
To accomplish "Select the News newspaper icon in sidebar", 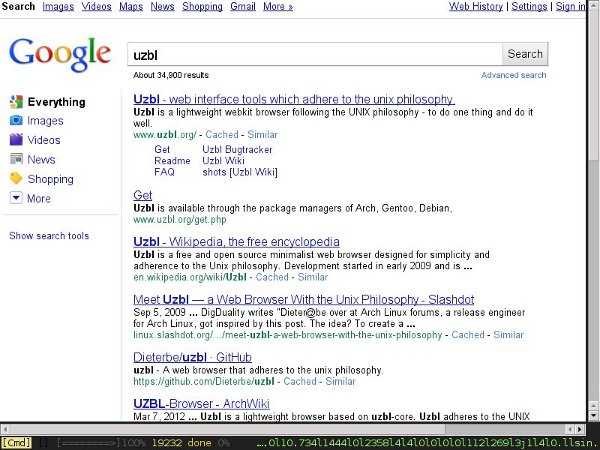I will [x=16, y=159].
